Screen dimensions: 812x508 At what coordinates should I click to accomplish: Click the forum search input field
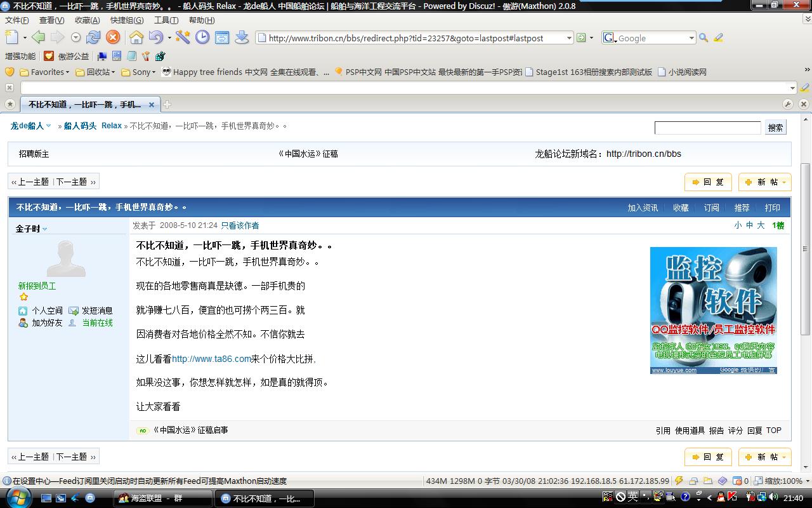tap(707, 128)
